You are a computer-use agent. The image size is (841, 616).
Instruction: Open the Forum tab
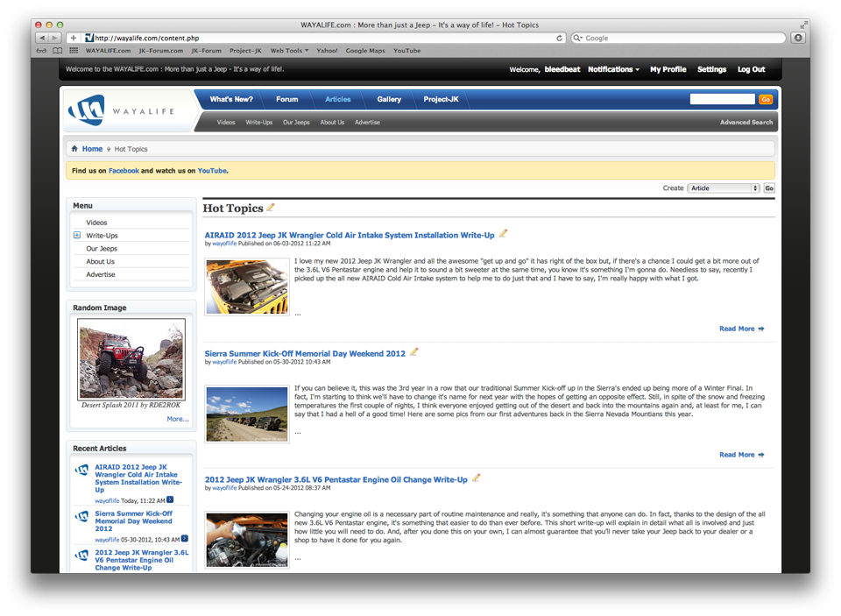pyautogui.click(x=287, y=99)
